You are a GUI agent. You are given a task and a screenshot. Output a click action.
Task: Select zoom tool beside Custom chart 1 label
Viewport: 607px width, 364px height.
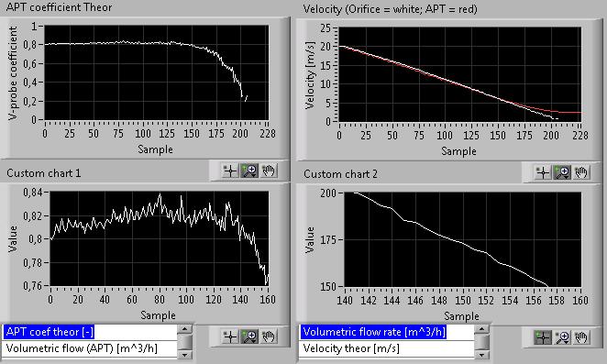pyautogui.click(x=249, y=171)
